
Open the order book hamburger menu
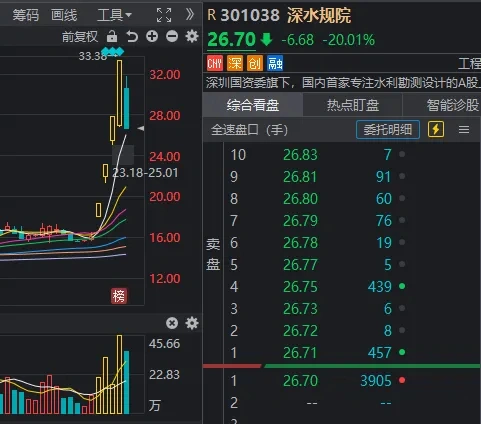point(464,129)
